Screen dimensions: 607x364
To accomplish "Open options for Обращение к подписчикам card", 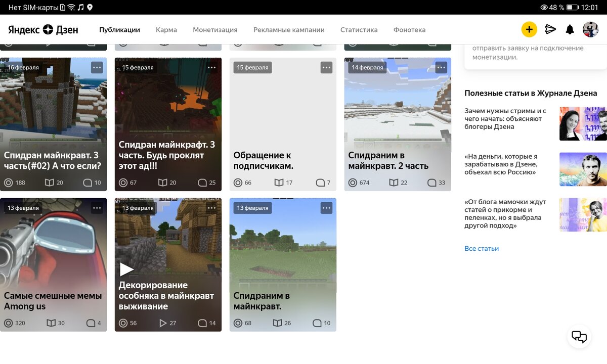I will (326, 67).
